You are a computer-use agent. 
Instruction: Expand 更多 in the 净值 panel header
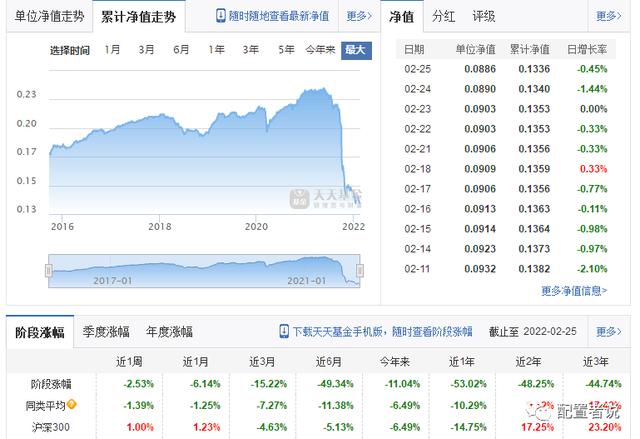(609, 16)
